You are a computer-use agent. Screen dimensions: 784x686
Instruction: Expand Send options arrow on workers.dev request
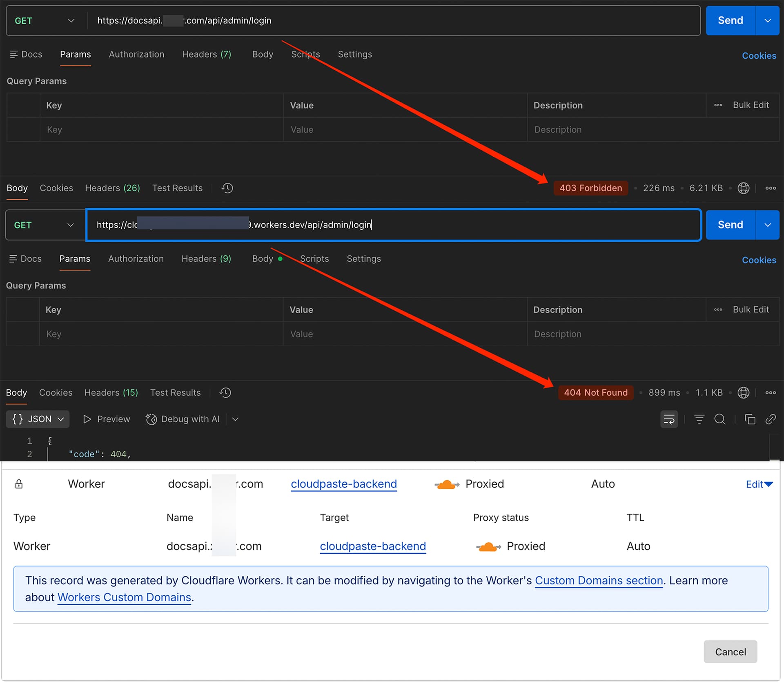[x=768, y=225]
